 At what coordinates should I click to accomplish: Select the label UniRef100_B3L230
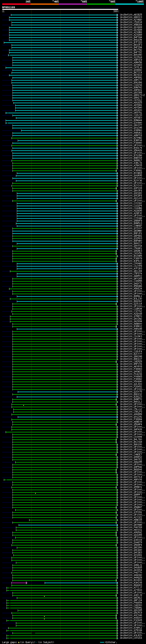[x=131, y=299]
